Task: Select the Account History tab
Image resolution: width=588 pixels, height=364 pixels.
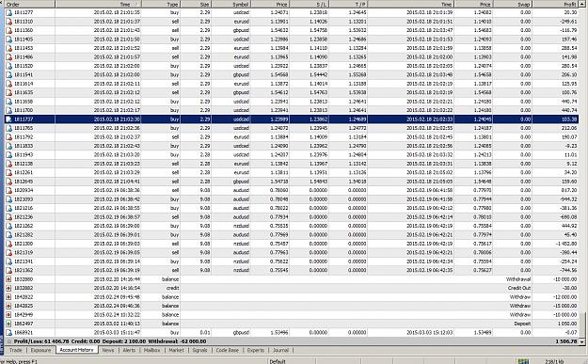Action: pyautogui.click(x=76, y=350)
